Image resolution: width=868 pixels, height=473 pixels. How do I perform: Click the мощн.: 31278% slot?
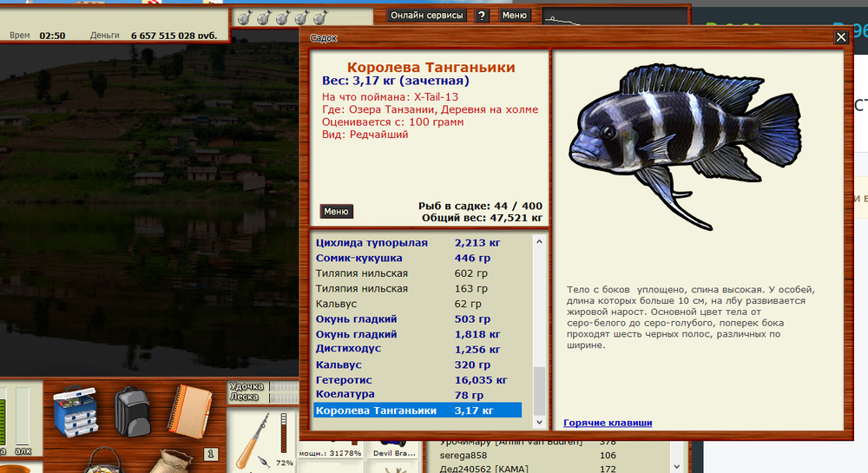click(331, 449)
